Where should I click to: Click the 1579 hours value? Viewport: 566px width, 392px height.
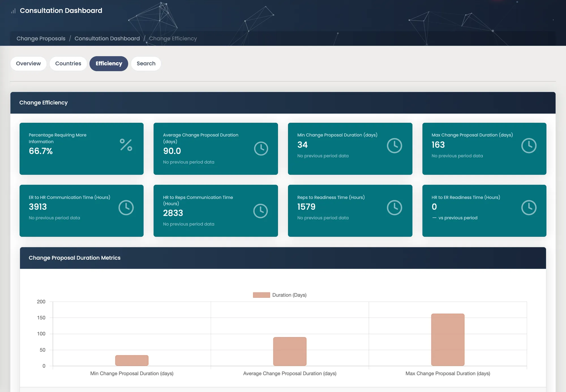click(x=306, y=207)
